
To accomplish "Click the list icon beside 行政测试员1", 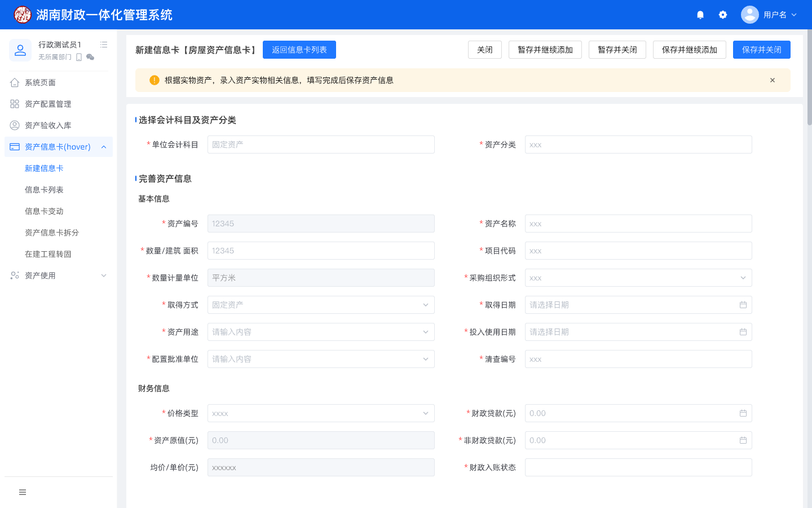I will click(104, 45).
